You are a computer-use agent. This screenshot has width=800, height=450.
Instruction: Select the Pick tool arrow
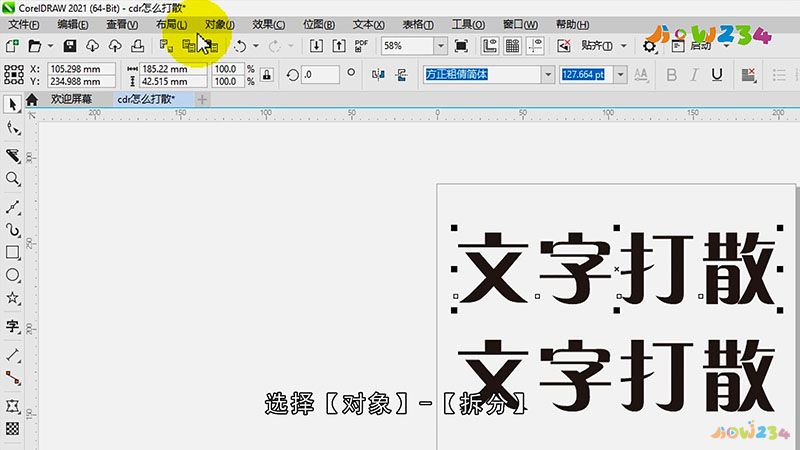click(x=13, y=104)
